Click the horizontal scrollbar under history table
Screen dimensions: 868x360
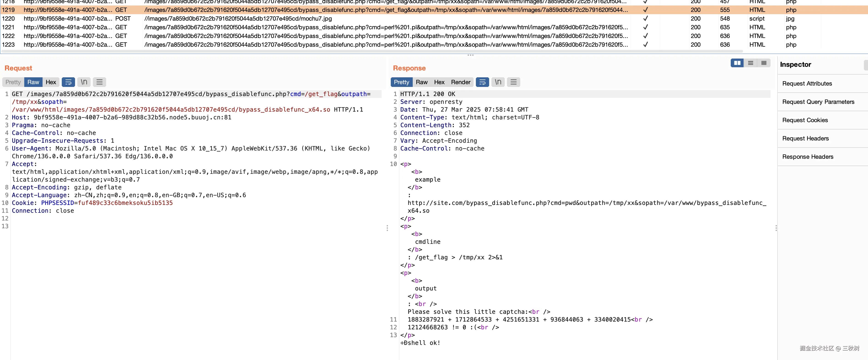click(x=371, y=51)
